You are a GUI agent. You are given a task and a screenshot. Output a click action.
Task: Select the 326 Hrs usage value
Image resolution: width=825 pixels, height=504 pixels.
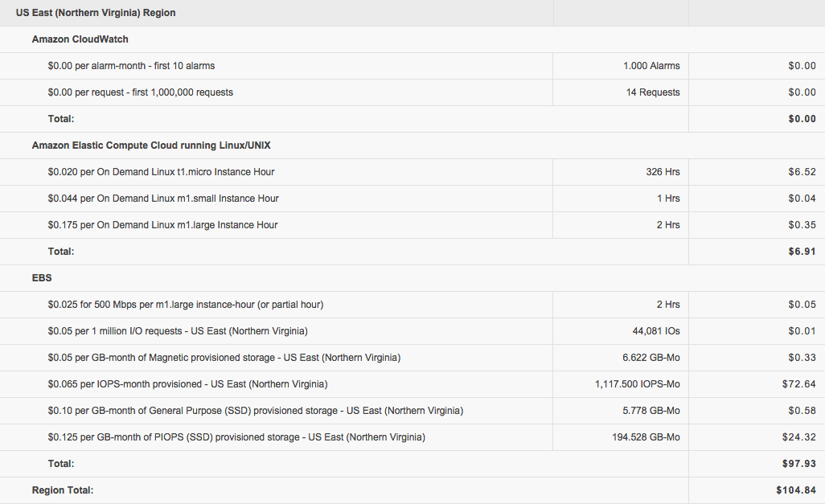point(663,171)
